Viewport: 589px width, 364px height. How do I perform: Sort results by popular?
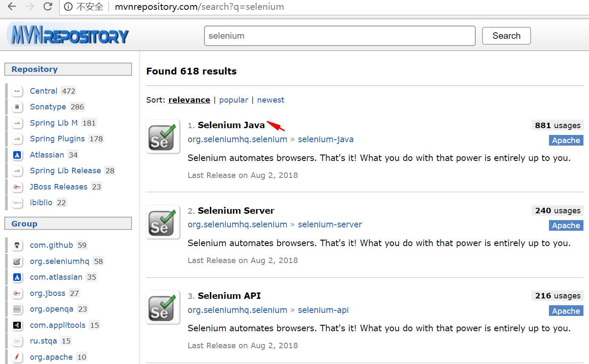click(x=233, y=100)
